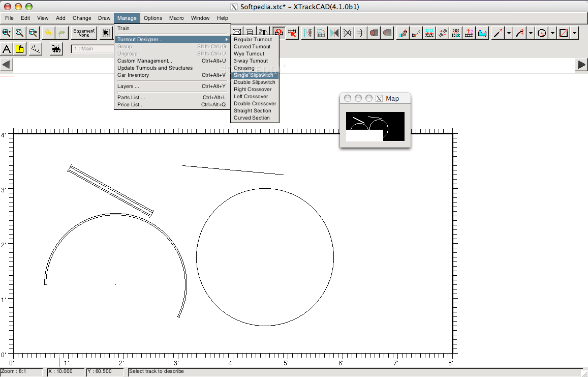Select the Draw straight line tool

click(498, 33)
